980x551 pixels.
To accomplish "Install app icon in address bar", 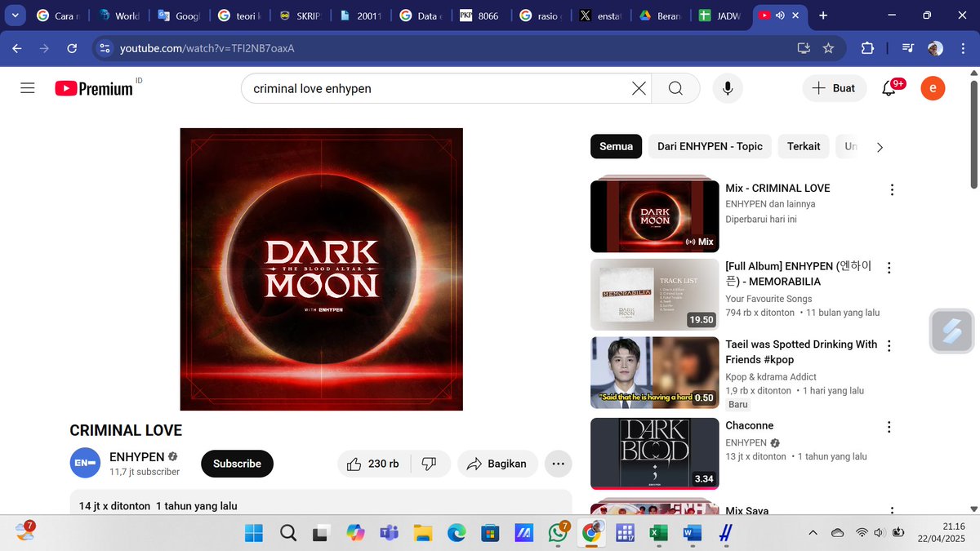I will point(804,48).
